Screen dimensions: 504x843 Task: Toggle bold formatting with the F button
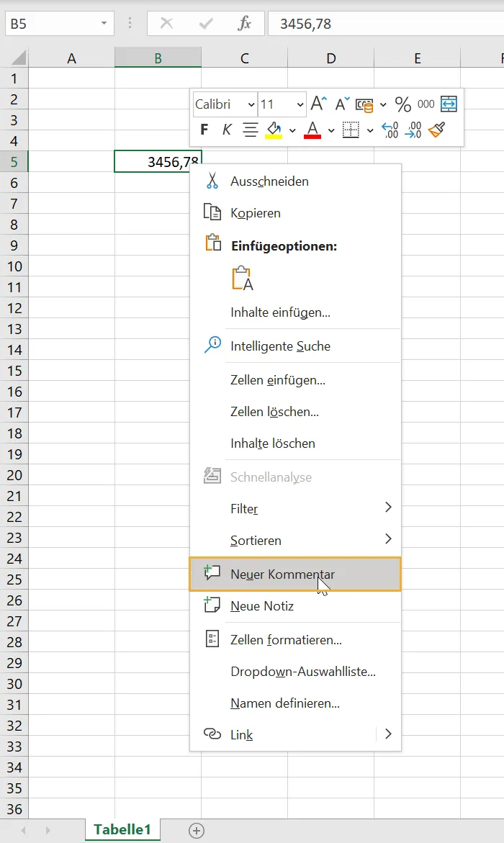(x=204, y=130)
